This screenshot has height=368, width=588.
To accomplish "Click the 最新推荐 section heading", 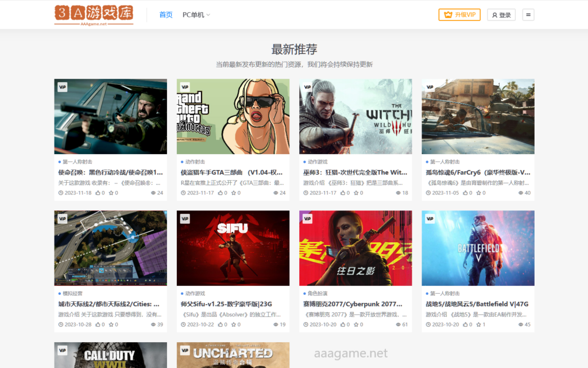I will 294,49.
